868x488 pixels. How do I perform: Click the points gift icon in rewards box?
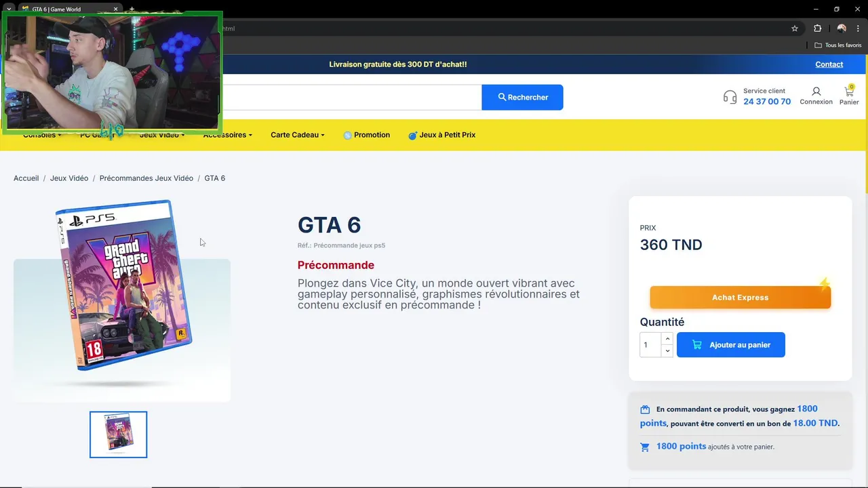coord(645,409)
